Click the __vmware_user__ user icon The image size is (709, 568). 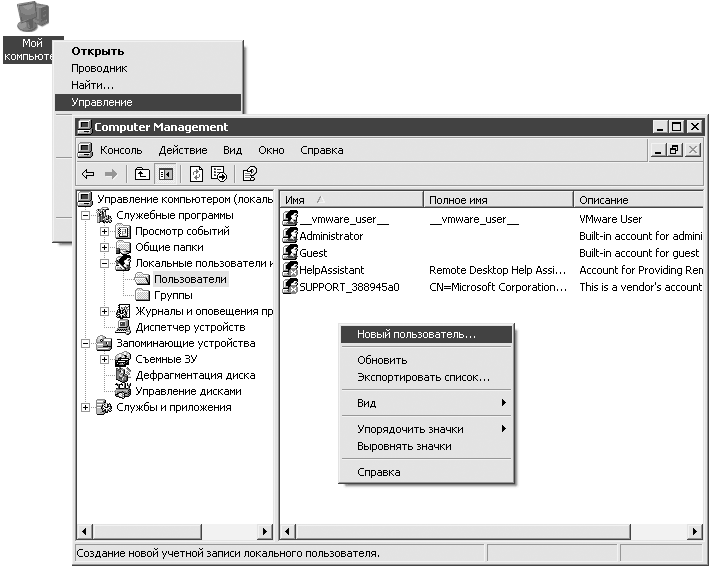(290, 219)
